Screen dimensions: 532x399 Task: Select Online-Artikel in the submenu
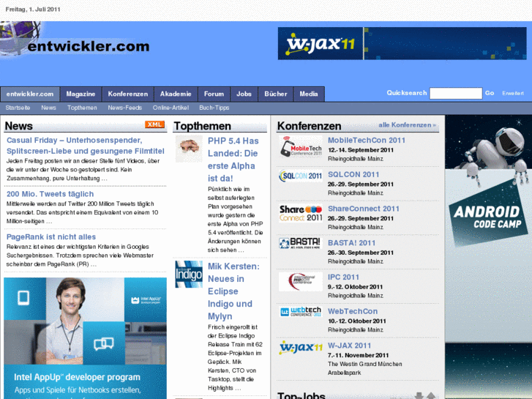point(171,108)
